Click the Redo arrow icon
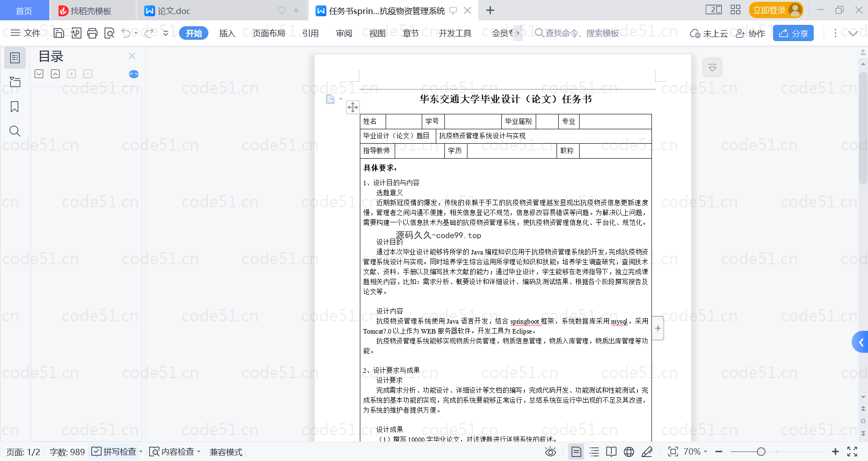The height and width of the screenshot is (461, 868). (x=149, y=33)
